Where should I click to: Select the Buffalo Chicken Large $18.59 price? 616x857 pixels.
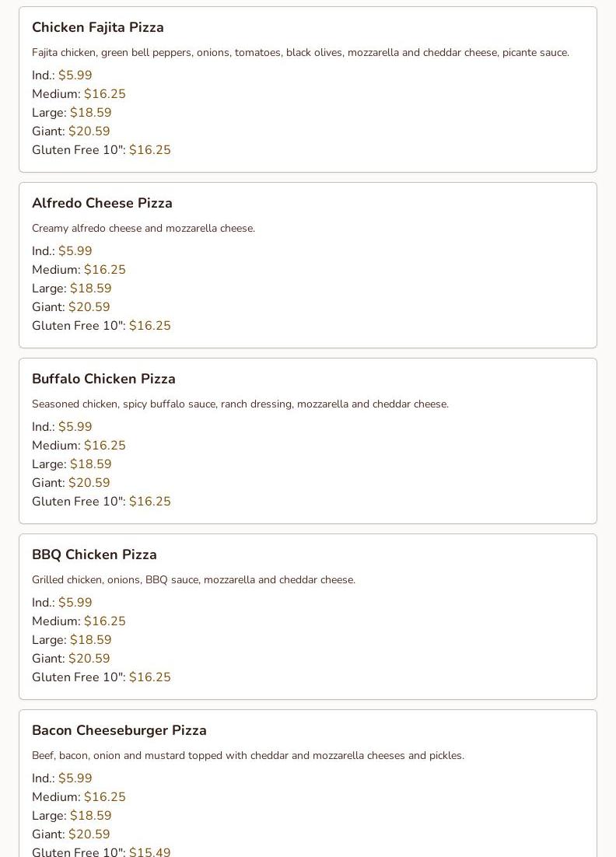(91, 464)
